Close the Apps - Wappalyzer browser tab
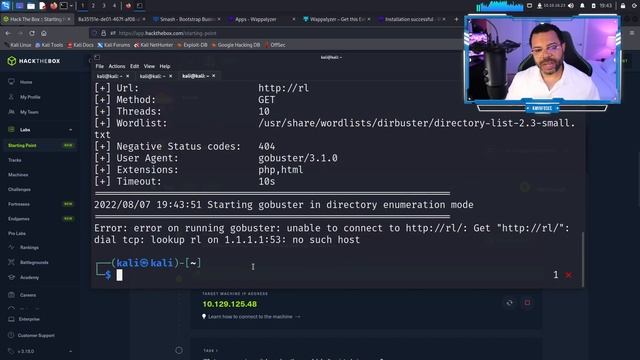Viewport: 640px width, 360px height. coord(293,19)
